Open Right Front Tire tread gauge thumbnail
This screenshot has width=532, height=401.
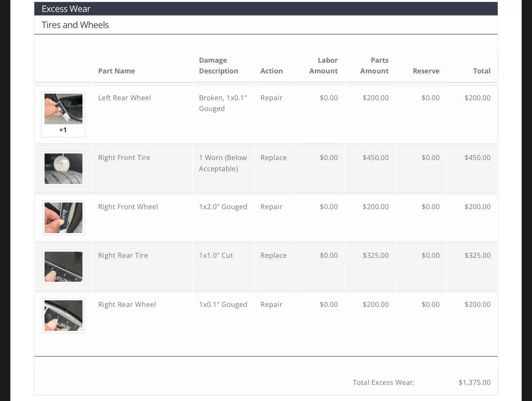64,169
